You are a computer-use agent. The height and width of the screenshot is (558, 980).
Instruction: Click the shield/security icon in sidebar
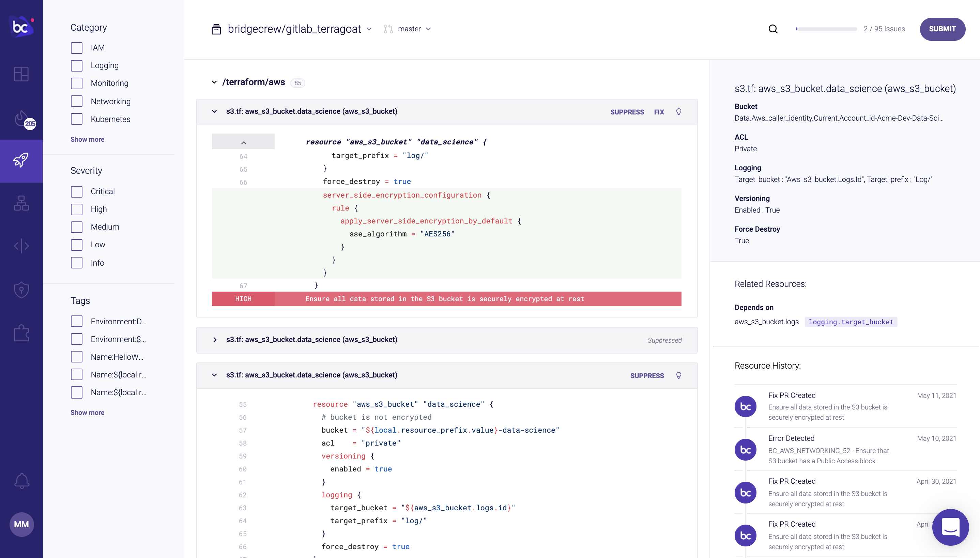21,290
